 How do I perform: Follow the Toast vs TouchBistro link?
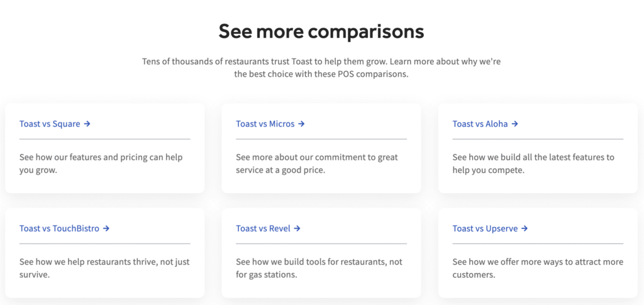(59, 228)
